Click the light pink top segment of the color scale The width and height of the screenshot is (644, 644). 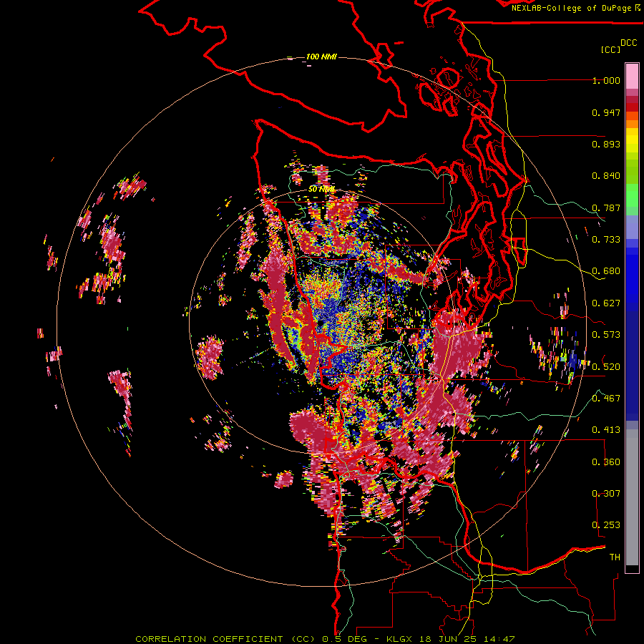click(x=632, y=76)
